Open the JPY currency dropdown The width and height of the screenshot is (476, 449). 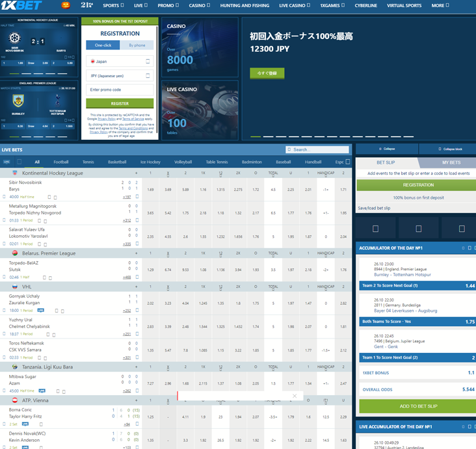point(120,76)
